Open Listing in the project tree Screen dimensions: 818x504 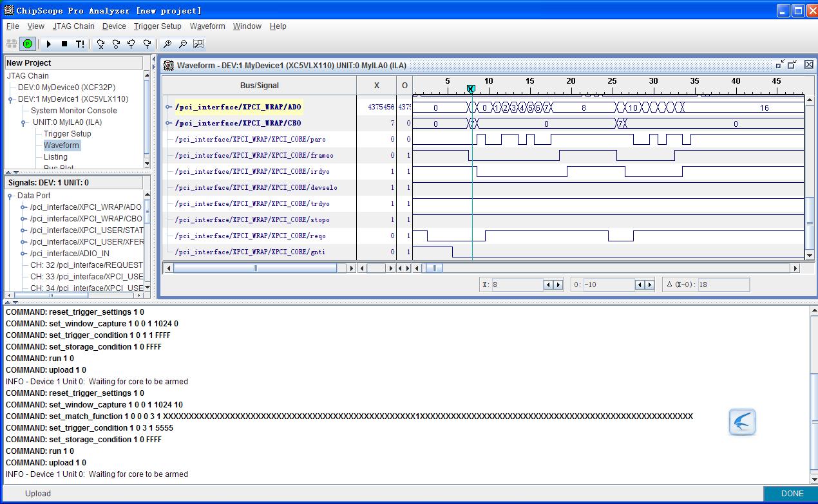[55, 157]
